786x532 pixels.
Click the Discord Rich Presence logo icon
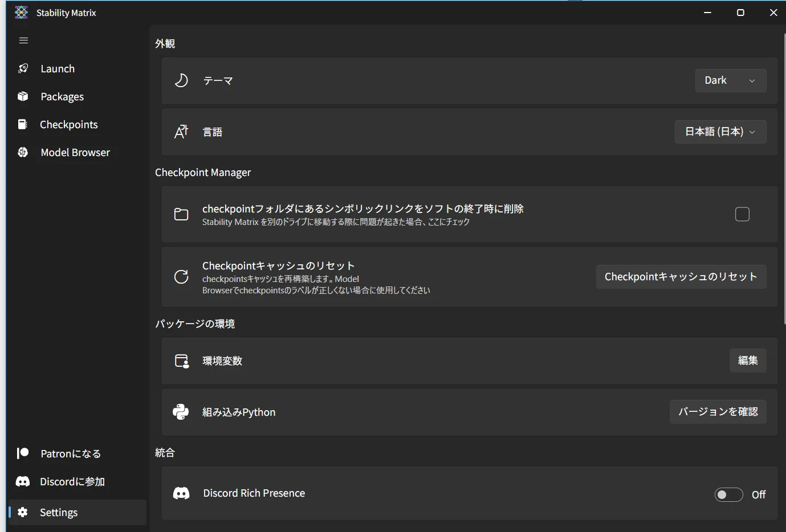point(181,493)
